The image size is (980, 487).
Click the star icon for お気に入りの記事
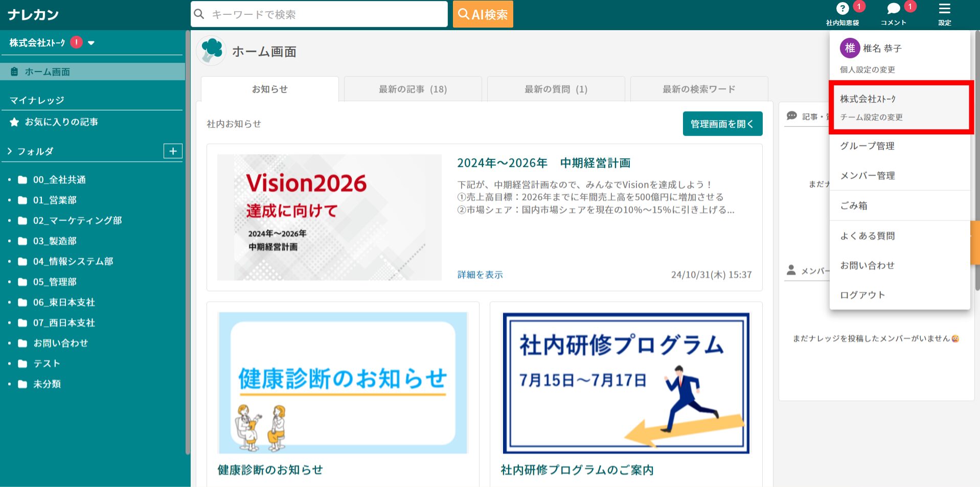coord(14,122)
